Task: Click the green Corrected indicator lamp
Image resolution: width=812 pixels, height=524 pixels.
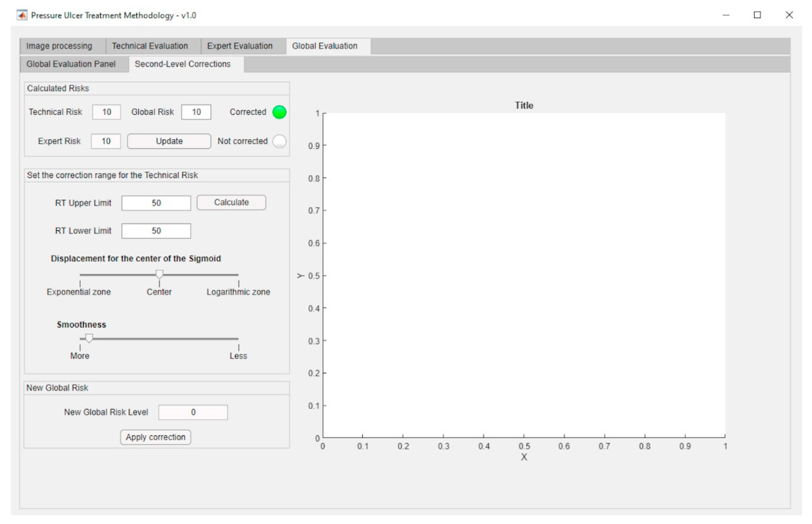Action: point(279,112)
